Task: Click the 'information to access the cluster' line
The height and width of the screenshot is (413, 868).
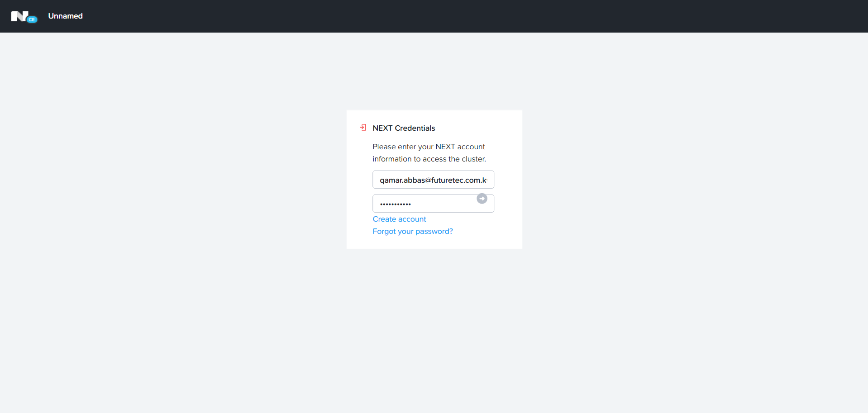Action: 429,159
